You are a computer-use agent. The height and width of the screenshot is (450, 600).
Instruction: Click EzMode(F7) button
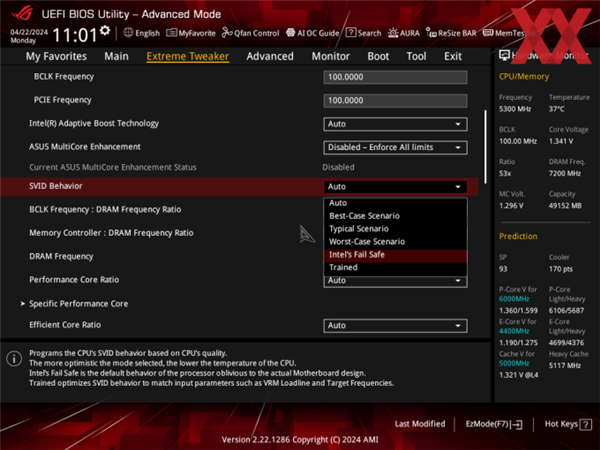pyautogui.click(x=494, y=424)
